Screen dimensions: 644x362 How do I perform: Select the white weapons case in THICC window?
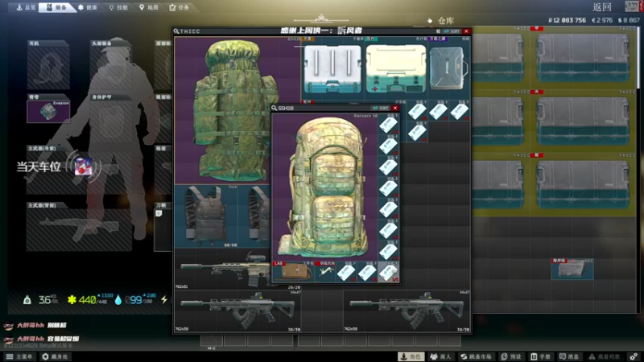[x=332, y=69]
